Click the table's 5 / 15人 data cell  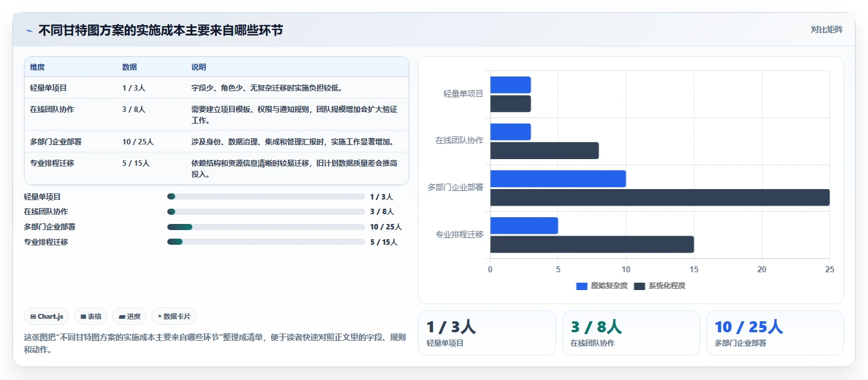point(136,163)
